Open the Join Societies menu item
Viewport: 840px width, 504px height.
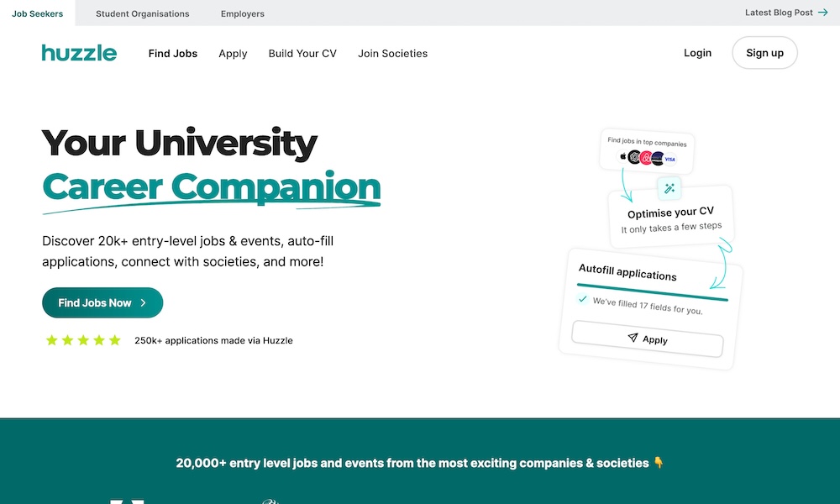coord(392,53)
